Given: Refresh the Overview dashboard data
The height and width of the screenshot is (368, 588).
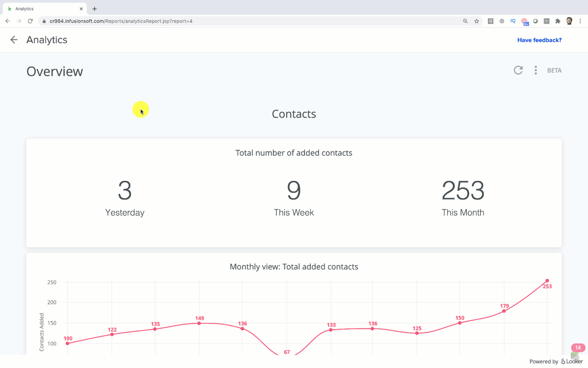Looking at the screenshot, I should click(518, 70).
